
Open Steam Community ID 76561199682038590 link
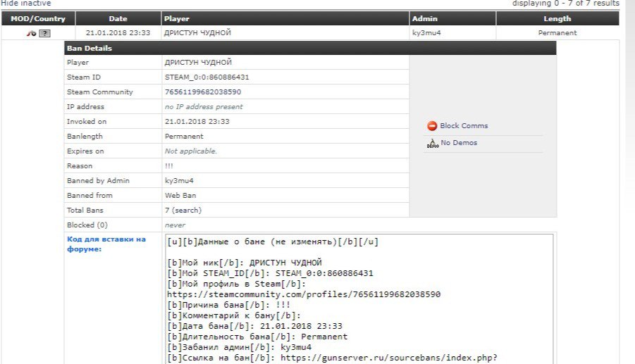click(203, 92)
